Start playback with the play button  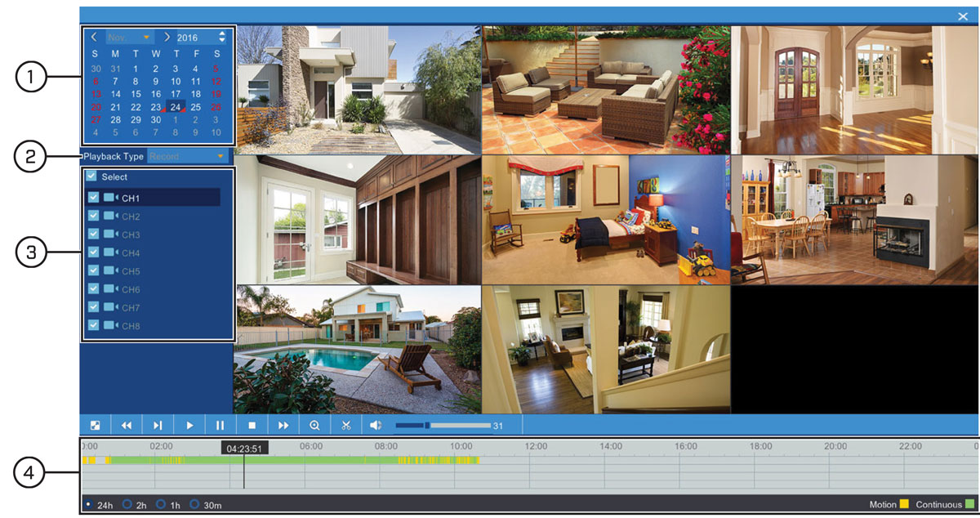click(x=189, y=426)
